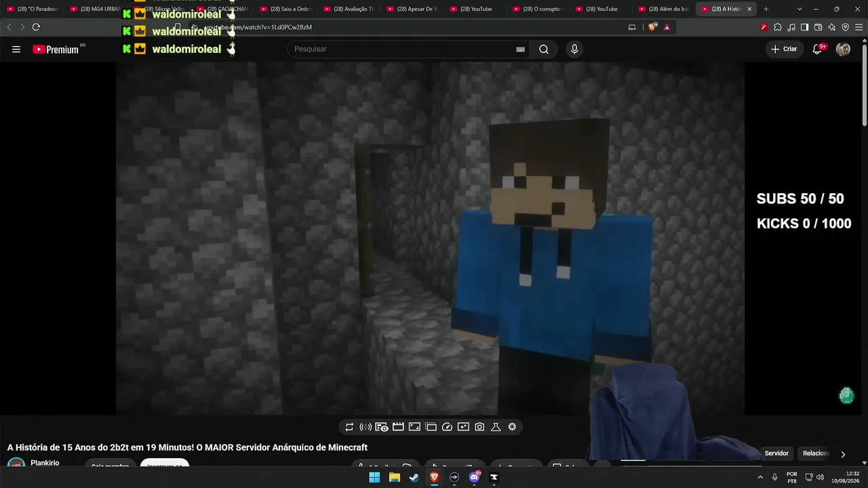
Task: Open the Plankirio channel name link
Action: point(45,463)
